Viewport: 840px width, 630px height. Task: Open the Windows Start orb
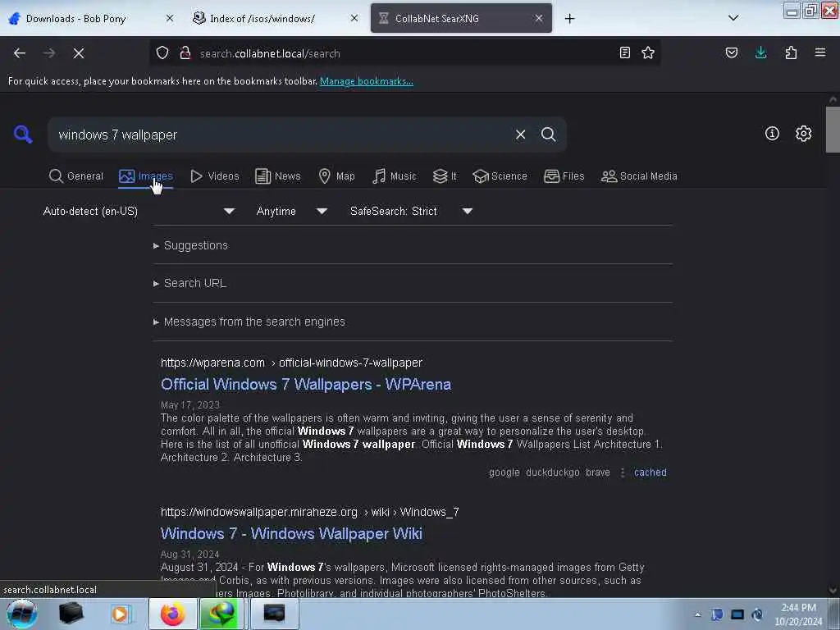pos(22,614)
